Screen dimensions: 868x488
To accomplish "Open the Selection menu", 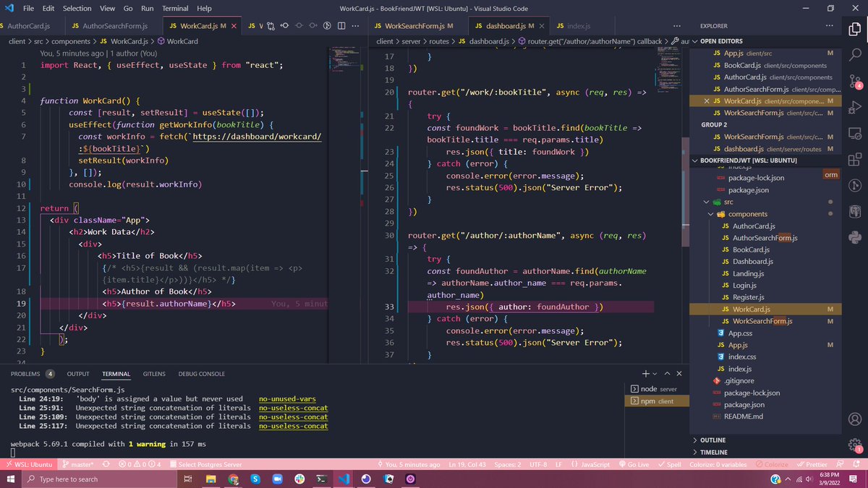I will click(x=77, y=8).
